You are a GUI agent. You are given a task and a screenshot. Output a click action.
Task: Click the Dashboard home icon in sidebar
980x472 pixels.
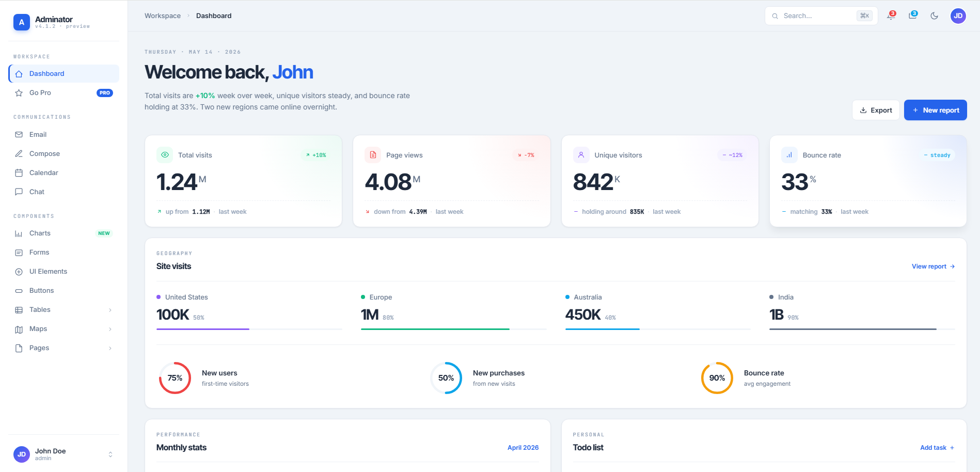19,74
